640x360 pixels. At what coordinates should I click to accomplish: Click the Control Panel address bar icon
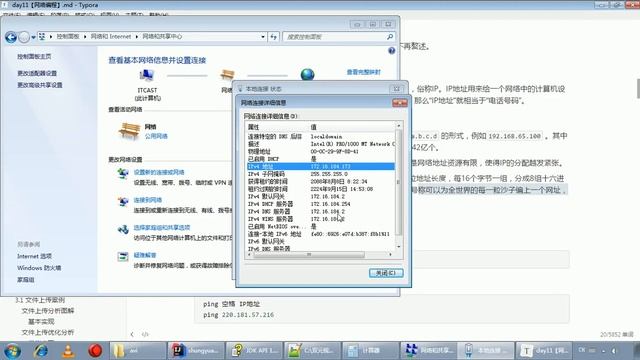point(42,37)
